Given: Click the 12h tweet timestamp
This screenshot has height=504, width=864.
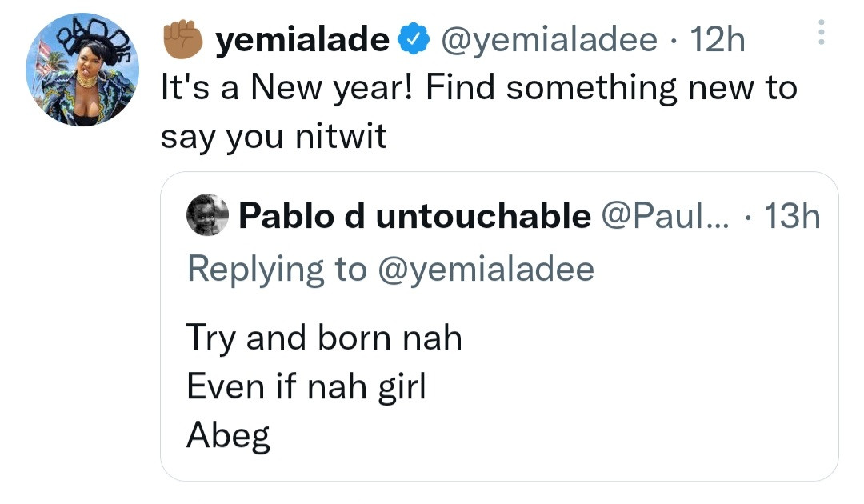Looking at the screenshot, I should point(718,40).
